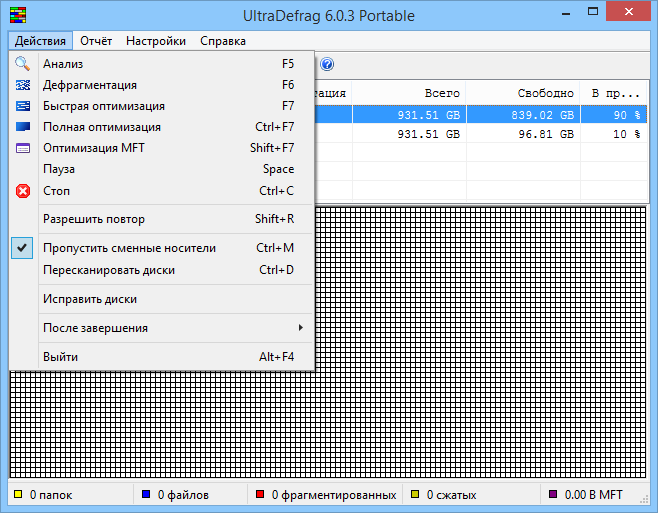Choose Пауза in the menu
The height and width of the screenshot is (513, 658).
[x=162, y=169]
